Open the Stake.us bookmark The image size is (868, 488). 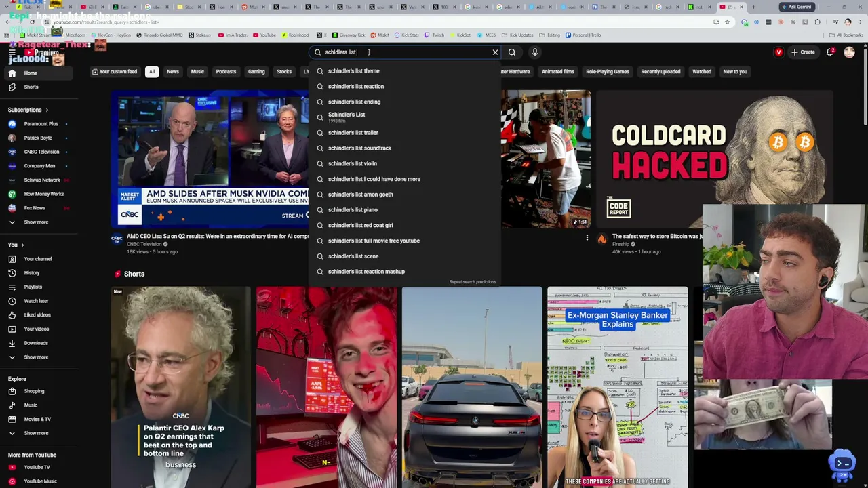[200, 35]
